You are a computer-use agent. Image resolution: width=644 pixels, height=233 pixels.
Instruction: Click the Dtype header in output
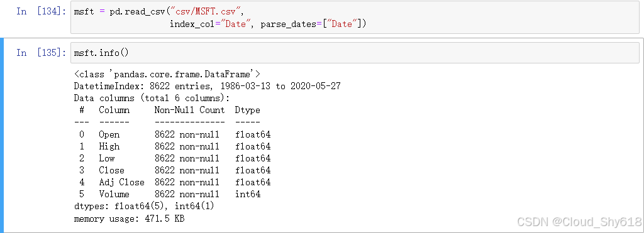(x=247, y=111)
